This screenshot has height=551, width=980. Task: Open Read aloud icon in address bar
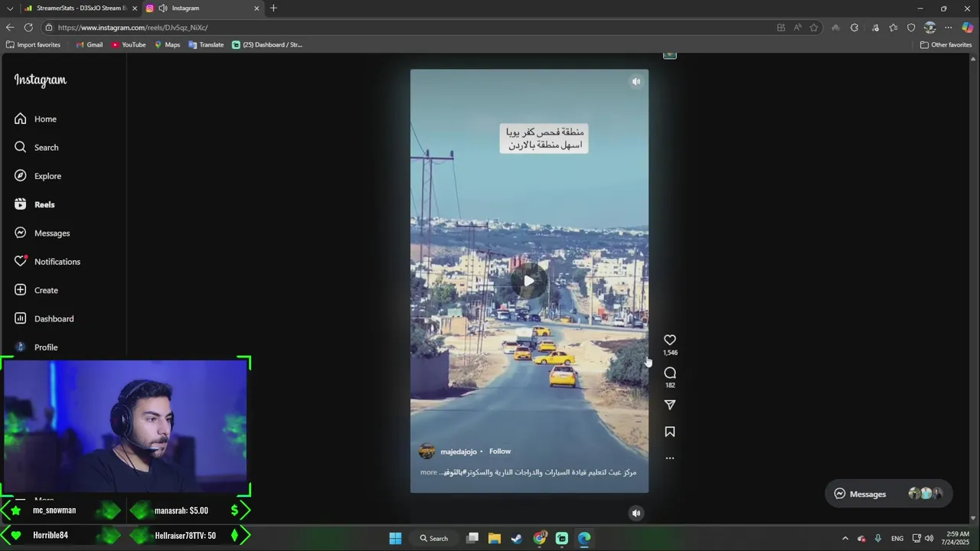797,28
